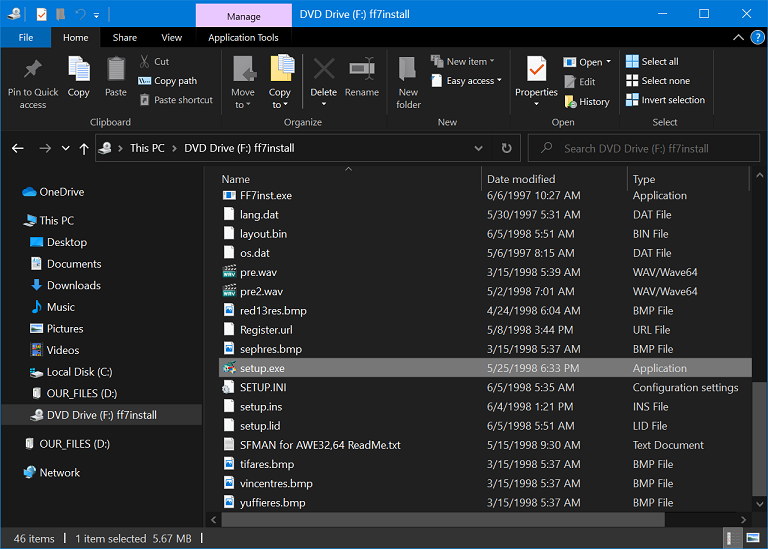Click Edit in the Open group
The width and height of the screenshot is (768, 549).
click(x=580, y=82)
